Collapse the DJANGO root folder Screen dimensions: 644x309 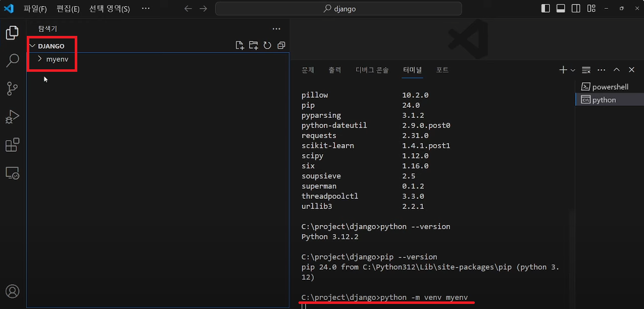pyautogui.click(x=32, y=46)
